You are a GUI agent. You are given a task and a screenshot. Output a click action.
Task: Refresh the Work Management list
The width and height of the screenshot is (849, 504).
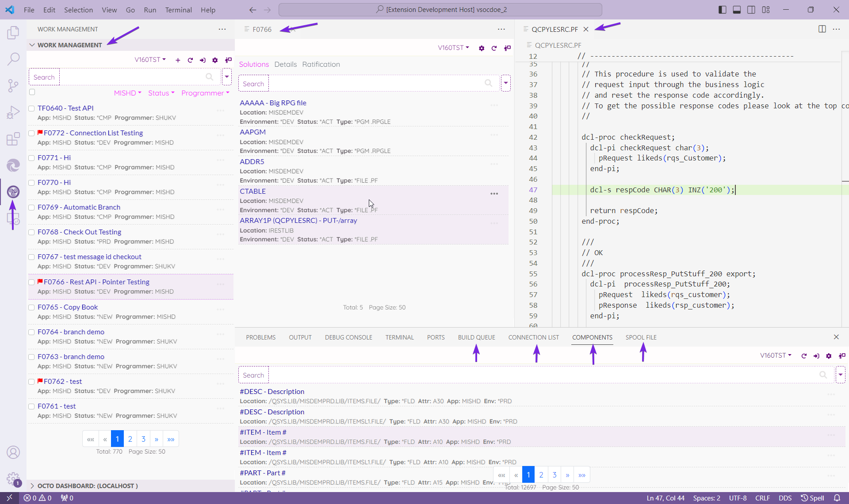[x=190, y=60]
